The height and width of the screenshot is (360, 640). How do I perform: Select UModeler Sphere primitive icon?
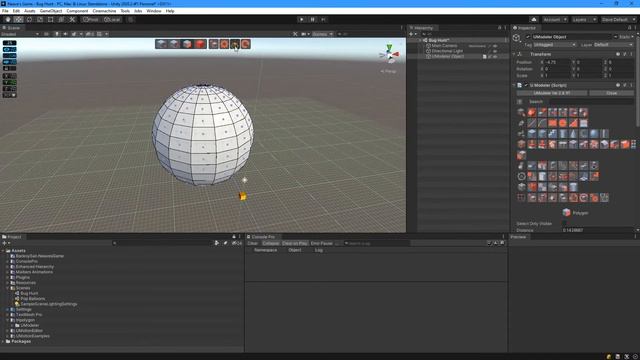click(x=594, y=133)
